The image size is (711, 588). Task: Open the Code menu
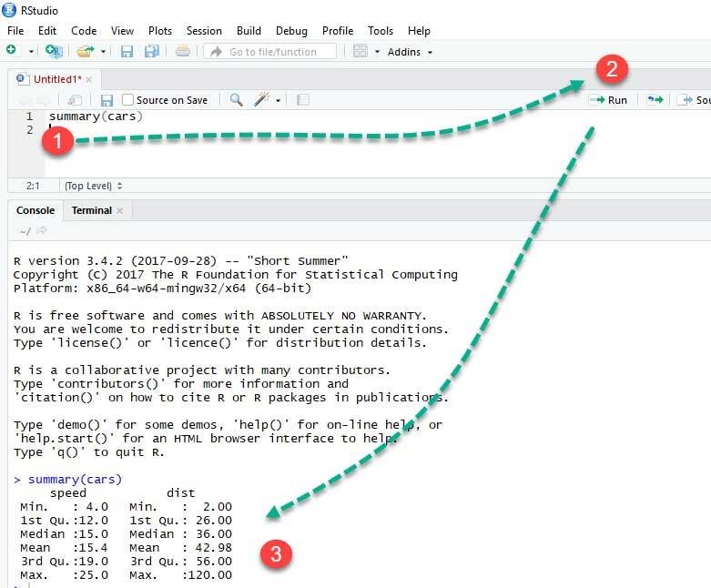coord(84,31)
